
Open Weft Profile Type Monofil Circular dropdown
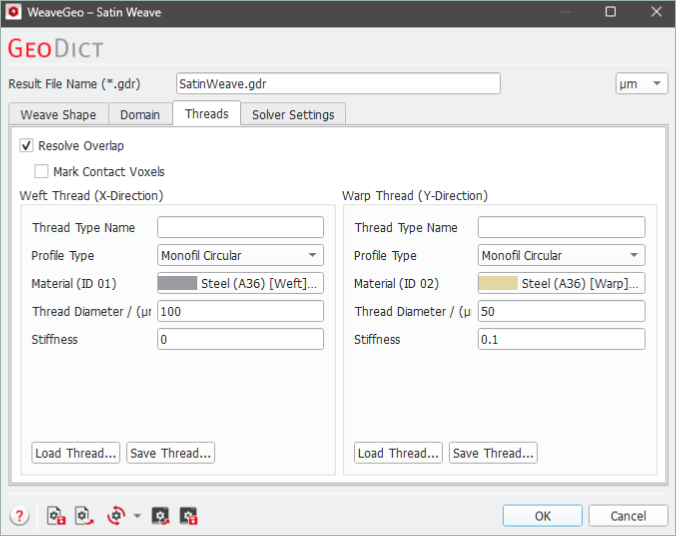click(240, 255)
